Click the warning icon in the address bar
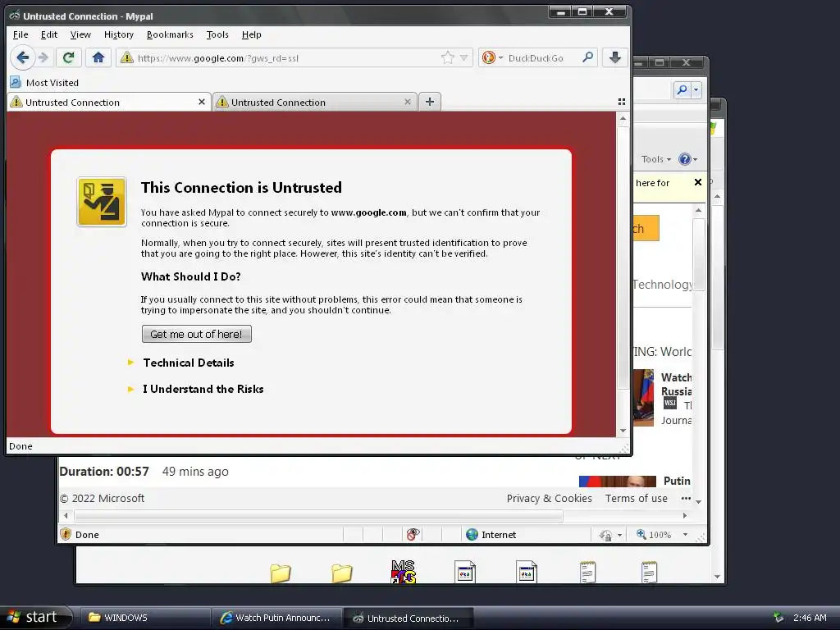 (x=127, y=58)
